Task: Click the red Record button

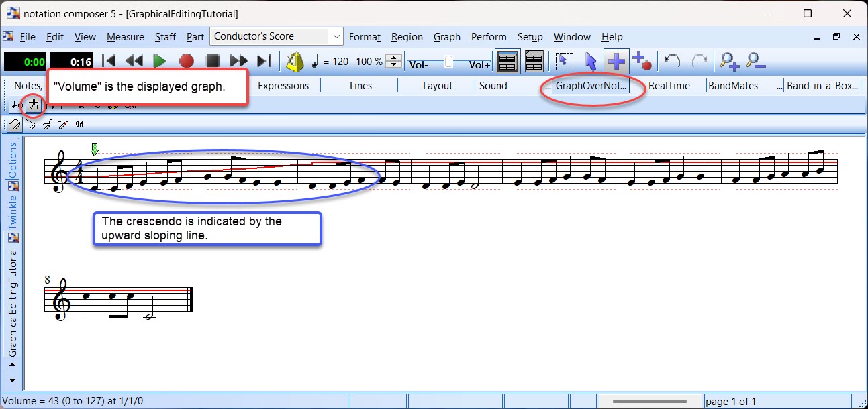Action: 186,62
